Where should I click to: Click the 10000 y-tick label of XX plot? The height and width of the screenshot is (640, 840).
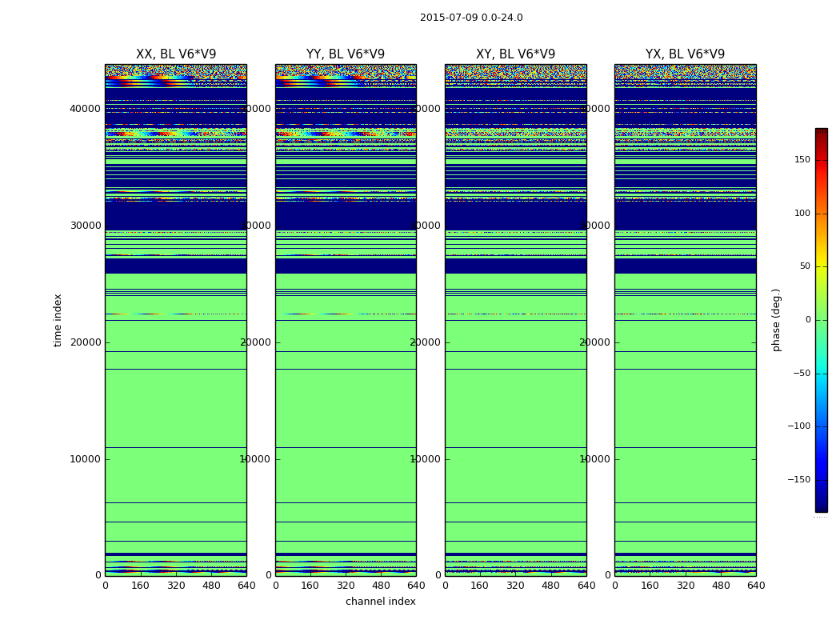tap(86, 459)
